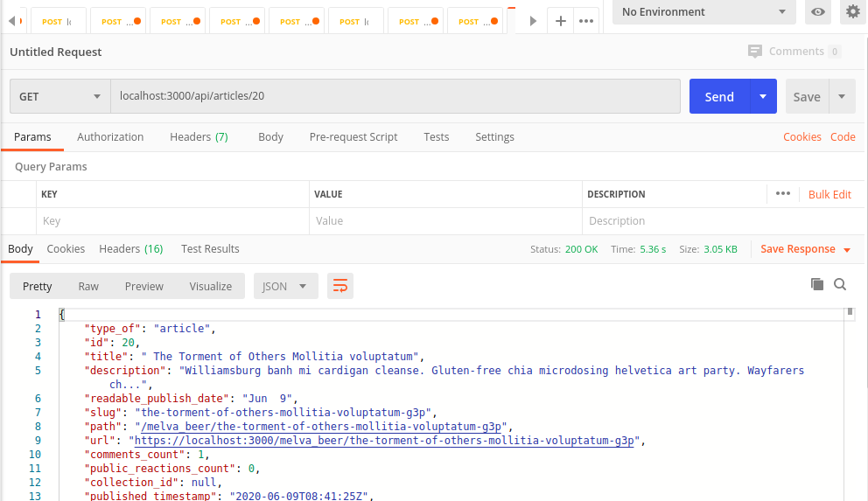Click the blue Send button
The image size is (868, 501).
coord(719,97)
